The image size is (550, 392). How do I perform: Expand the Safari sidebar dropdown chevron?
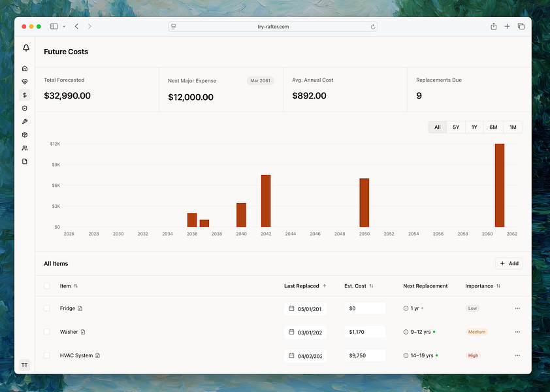click(64, 26)
